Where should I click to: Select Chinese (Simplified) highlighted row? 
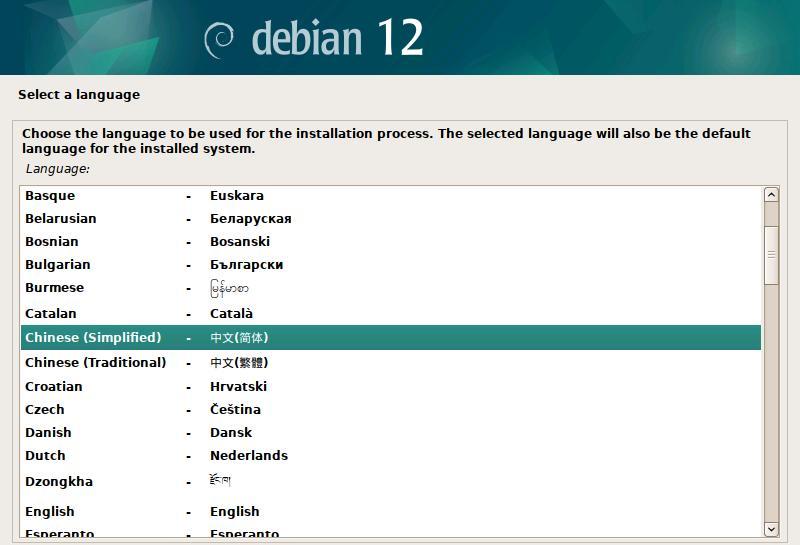391,337
